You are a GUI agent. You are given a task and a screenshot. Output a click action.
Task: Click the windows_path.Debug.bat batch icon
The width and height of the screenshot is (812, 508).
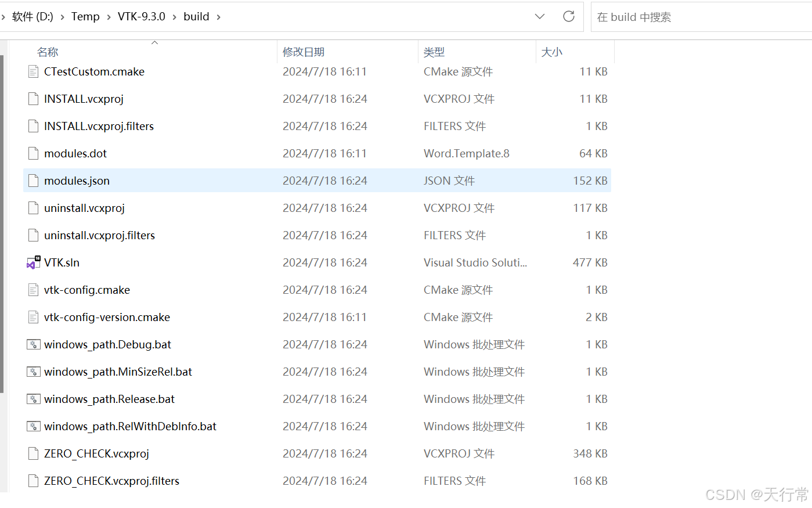click(34, 344)
